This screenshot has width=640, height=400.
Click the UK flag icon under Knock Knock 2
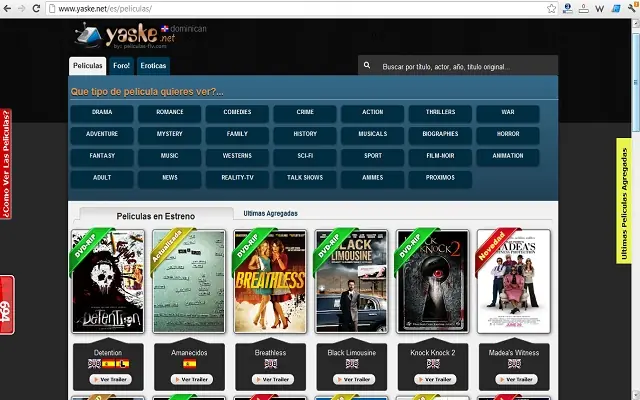[433, 363]
